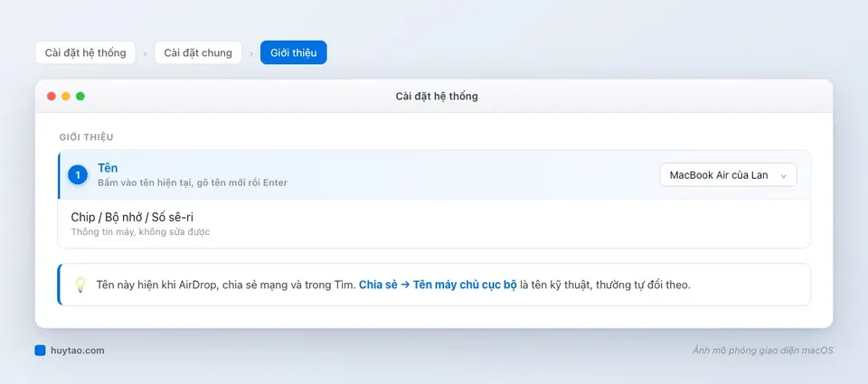Maximize the window with the green button
868x384 pixels.
(x=80, y=97)
